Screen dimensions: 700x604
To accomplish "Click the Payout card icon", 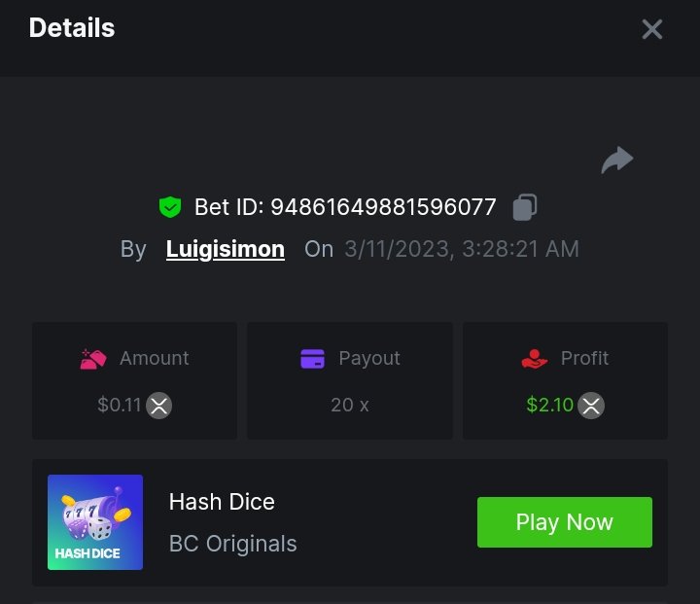I will click(x=312, y=359).
